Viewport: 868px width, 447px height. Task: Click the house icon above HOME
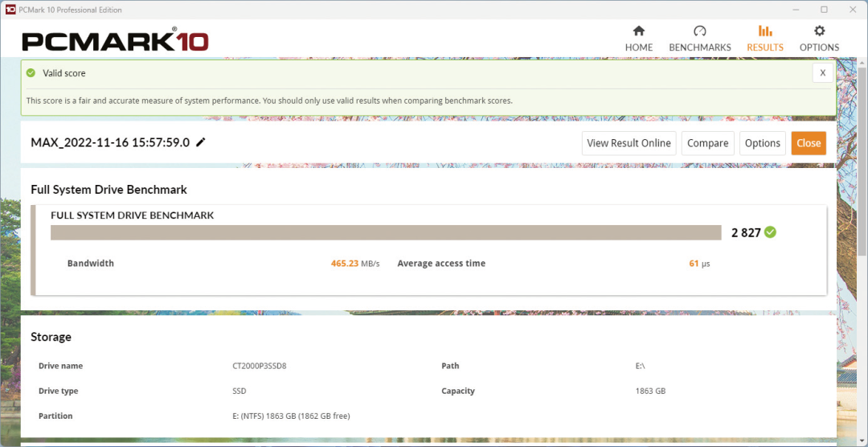click(x=639, y=31)
